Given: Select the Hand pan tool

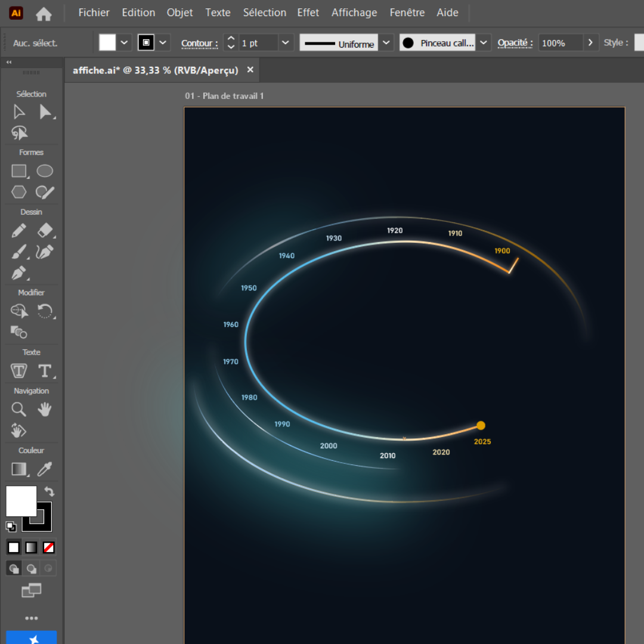Looking at the screenshot, I should pyautogui.click(x=45, y=409).
